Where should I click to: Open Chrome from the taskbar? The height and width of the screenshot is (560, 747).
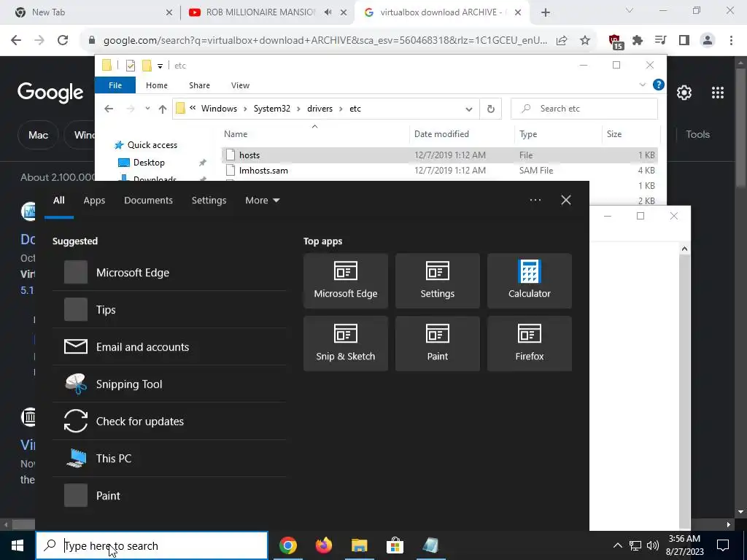[288, 545]
